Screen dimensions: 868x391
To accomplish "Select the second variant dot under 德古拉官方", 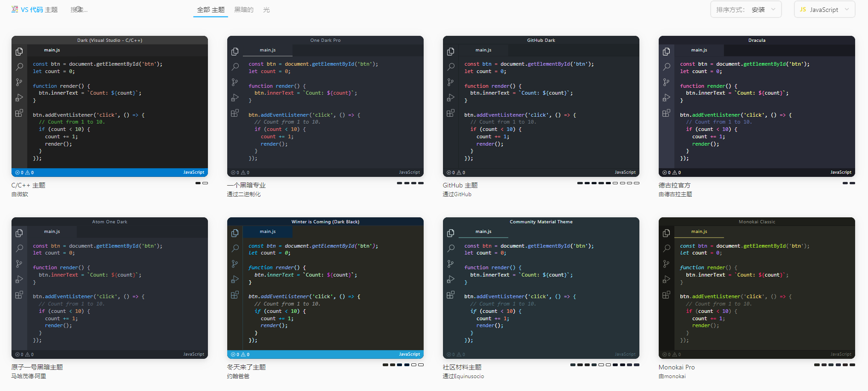I will pos(852,183).
